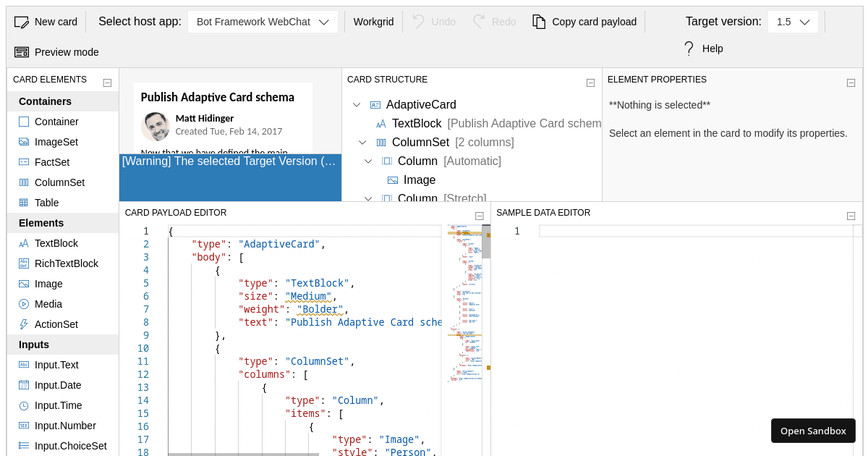Click the AdaptiveCard node icon
This screenshot has width=868, height=456.
coord(375,105)
